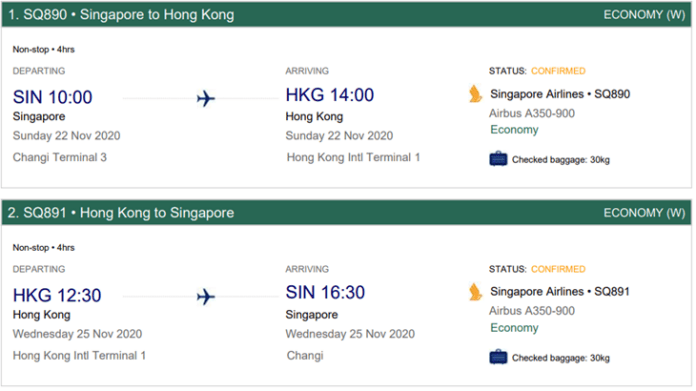Click SIN 10:00 departure time
This screenshot has width=696, height=391.
[x=52, y=97]
